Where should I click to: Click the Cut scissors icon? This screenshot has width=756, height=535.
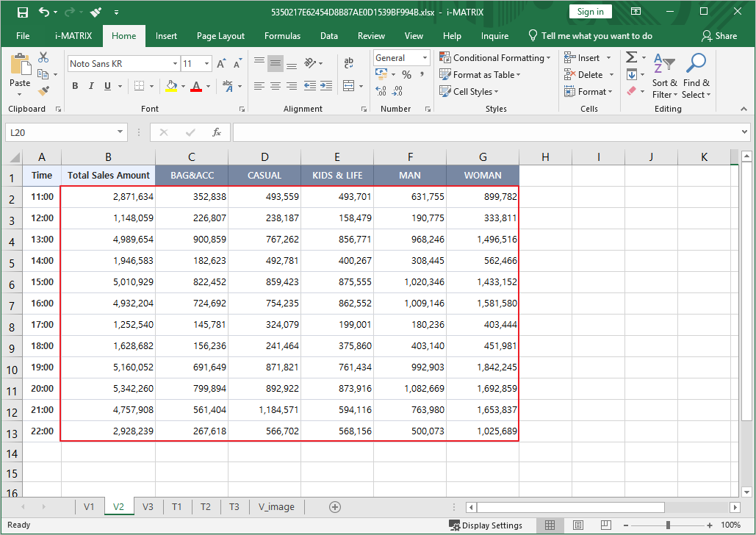[x=43, y=58]
